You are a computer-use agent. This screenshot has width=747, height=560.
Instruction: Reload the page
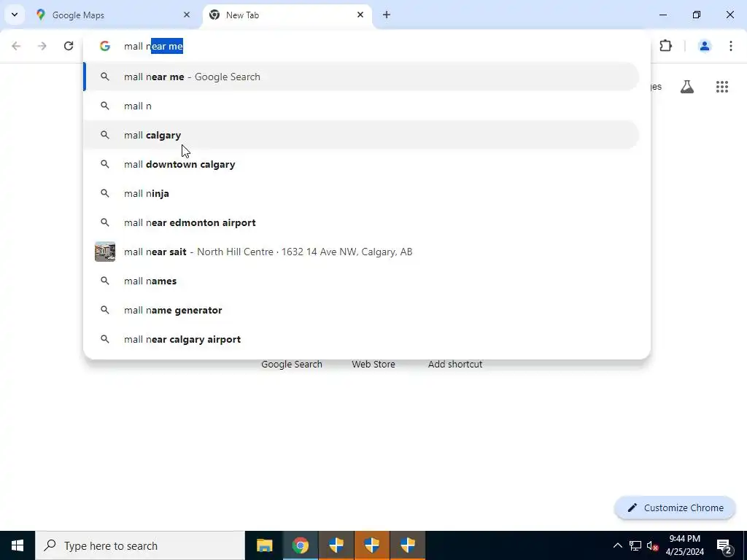coord(69,46)
